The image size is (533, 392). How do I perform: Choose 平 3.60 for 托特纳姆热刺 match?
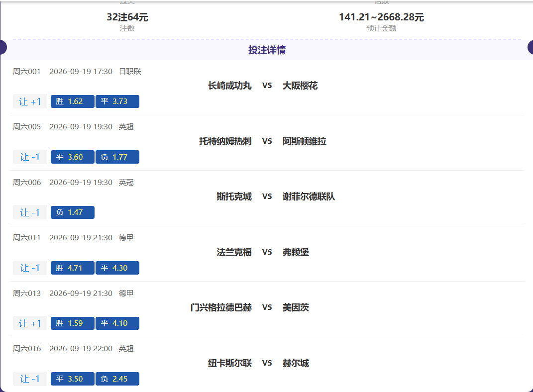(x=72, y=157)
